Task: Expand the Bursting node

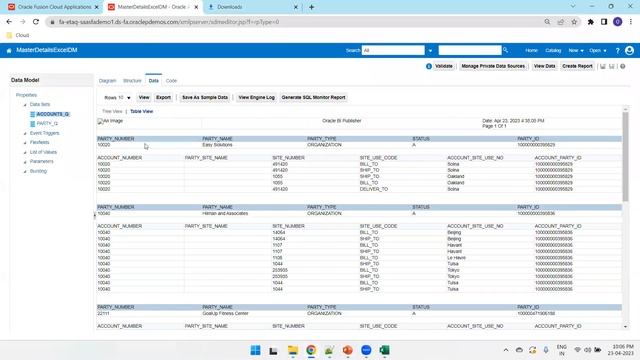Action: 25,171
